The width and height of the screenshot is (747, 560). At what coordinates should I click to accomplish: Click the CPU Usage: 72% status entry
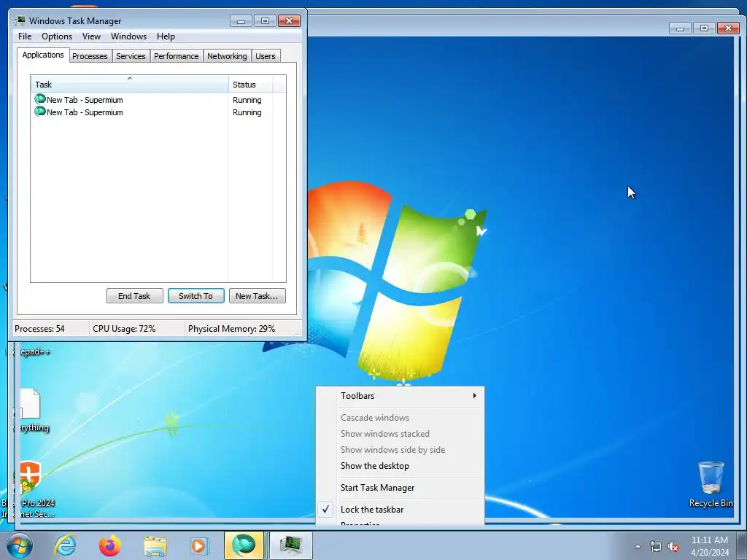point(124,329)
